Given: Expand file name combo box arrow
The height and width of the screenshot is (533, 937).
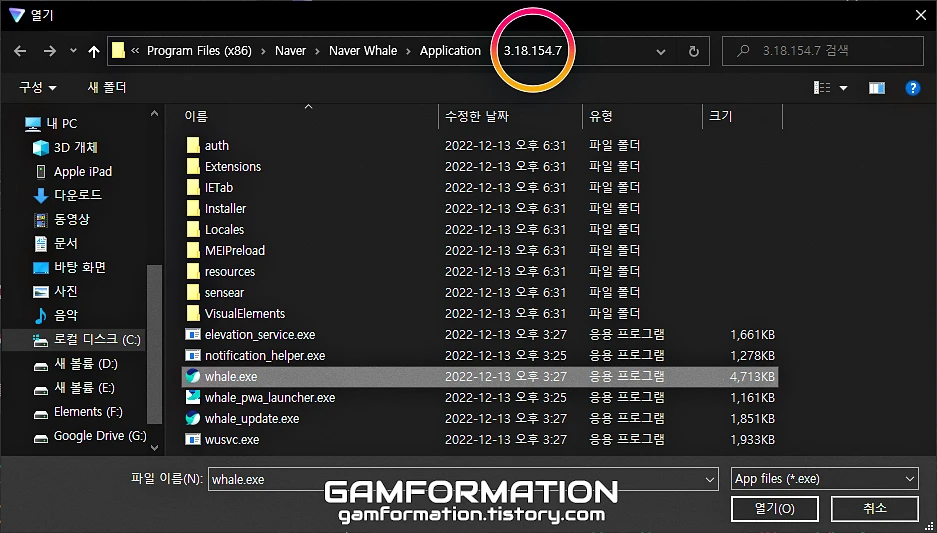Looking at the screenshot, I should [710, 479].
